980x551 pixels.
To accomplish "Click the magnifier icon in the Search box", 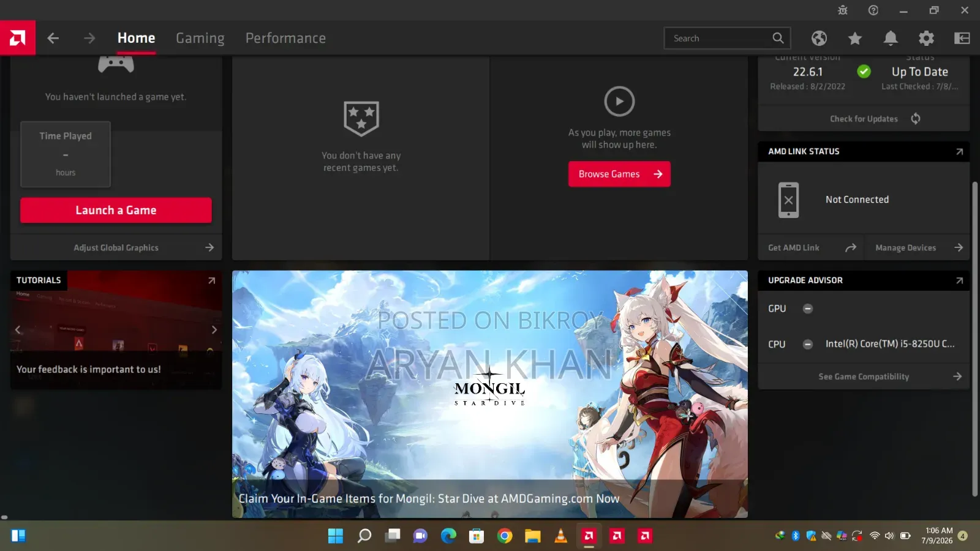I will click(x=778, y=38).
